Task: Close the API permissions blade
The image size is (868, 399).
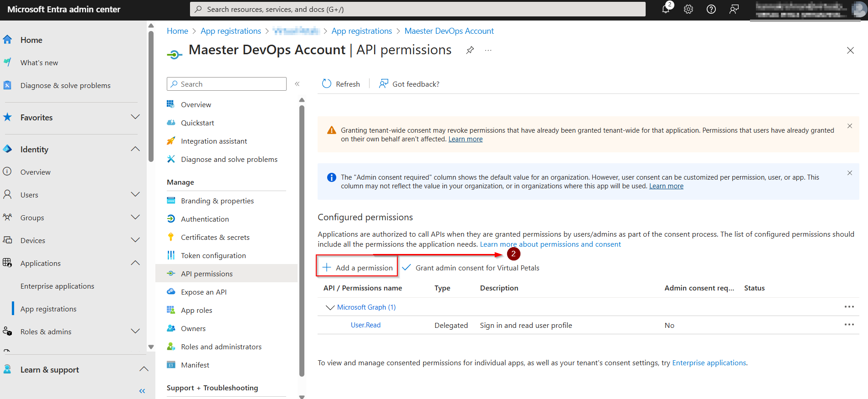Action: click(x=850, y=51)
